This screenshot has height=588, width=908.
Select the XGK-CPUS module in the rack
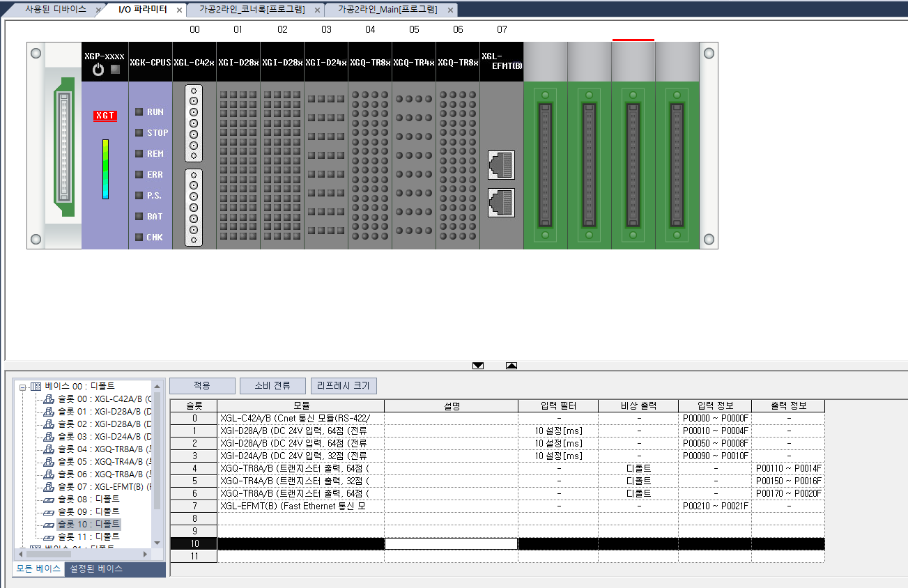coord(150,145)
